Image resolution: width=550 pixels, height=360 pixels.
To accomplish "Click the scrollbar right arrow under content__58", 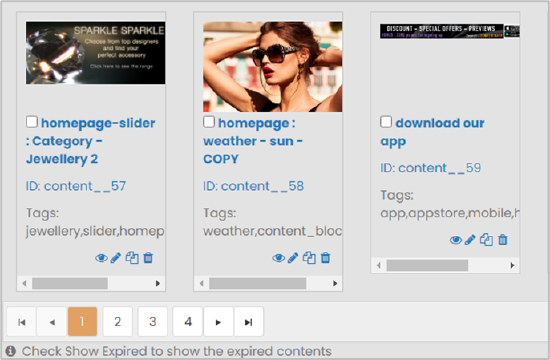I will [335, 283].
